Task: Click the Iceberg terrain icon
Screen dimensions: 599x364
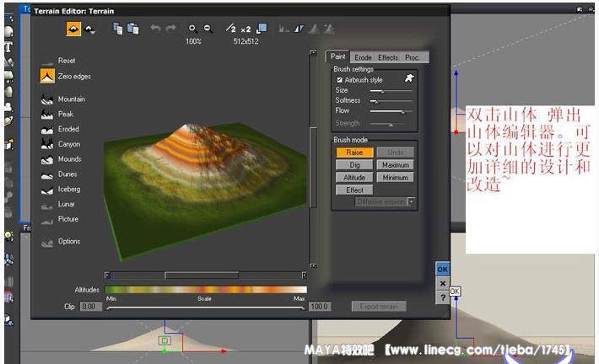Action: (48, 190)
